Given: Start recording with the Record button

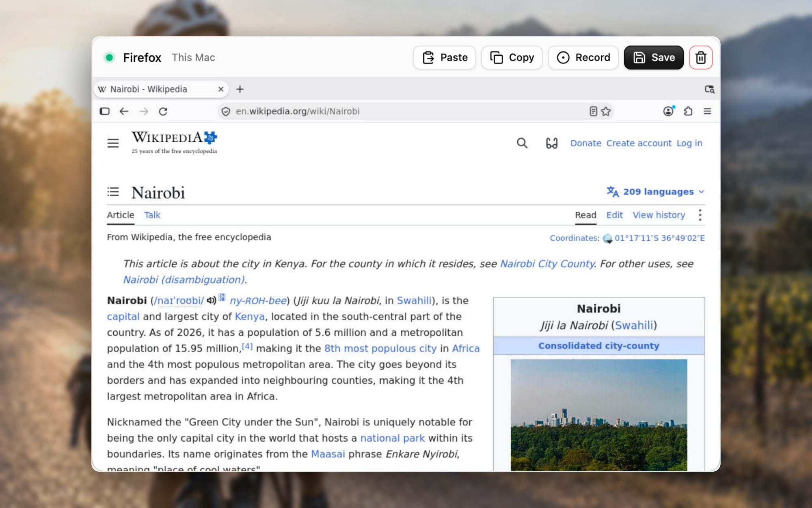Looking at the screenshot, I should pyautogui.click(x=583, y=57).
